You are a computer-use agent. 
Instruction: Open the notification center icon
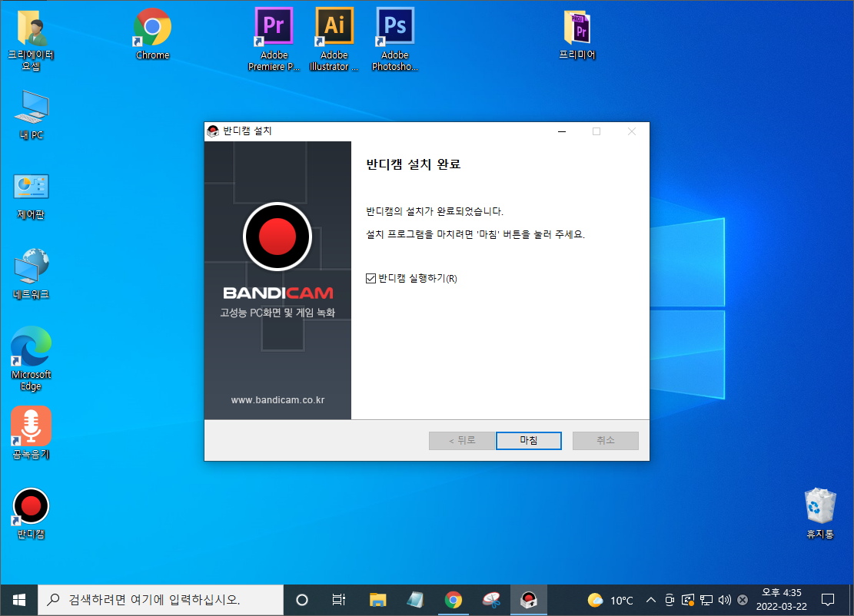[828, 600]
